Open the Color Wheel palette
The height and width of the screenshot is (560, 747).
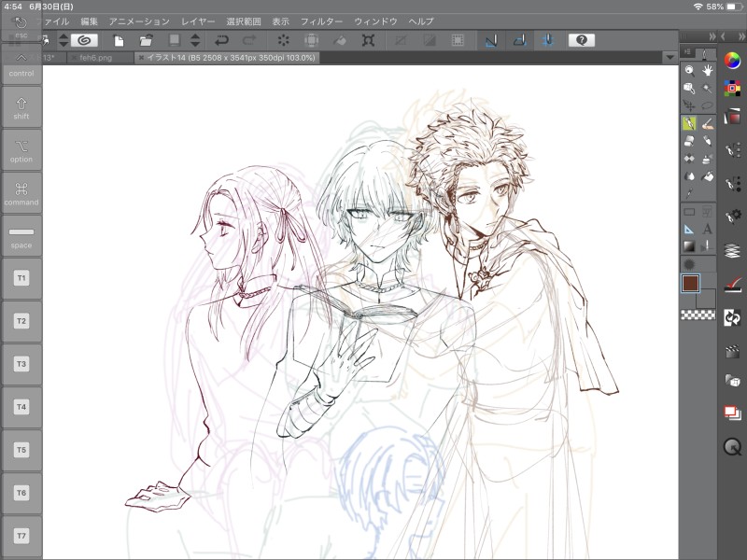pos(732,61)
